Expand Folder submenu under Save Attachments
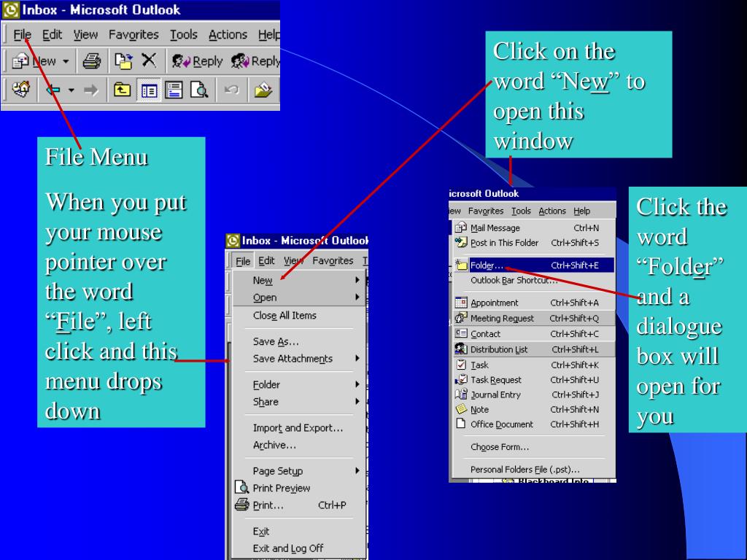 (300, 384)
